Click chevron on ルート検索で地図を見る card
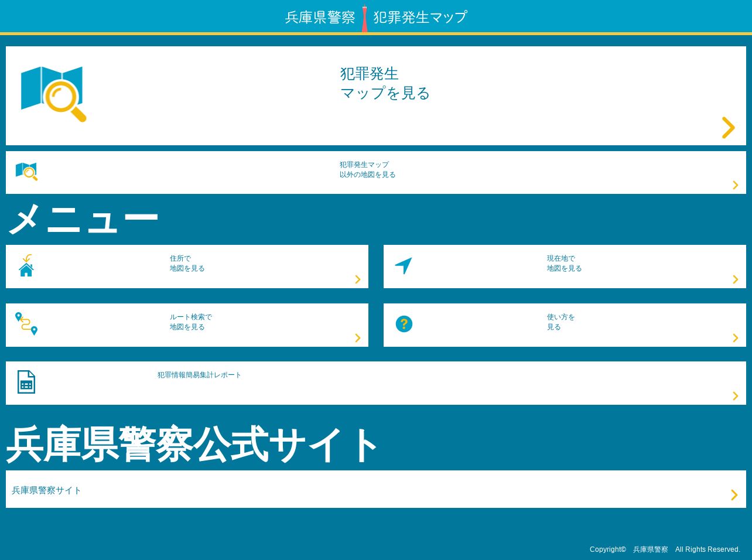The image size is (752, 560). [x=358, y=338]
